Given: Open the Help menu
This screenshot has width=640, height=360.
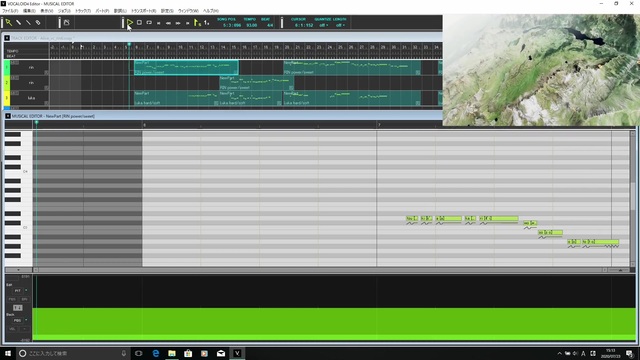Looking at the screenshot, I should (211, 11).
